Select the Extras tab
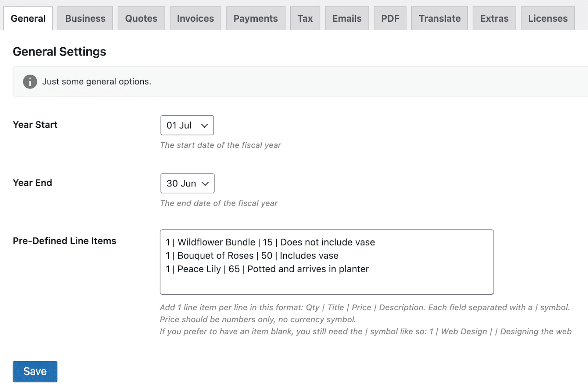The image size is (588, 392). pyautogui.click(x=494, y=18)
